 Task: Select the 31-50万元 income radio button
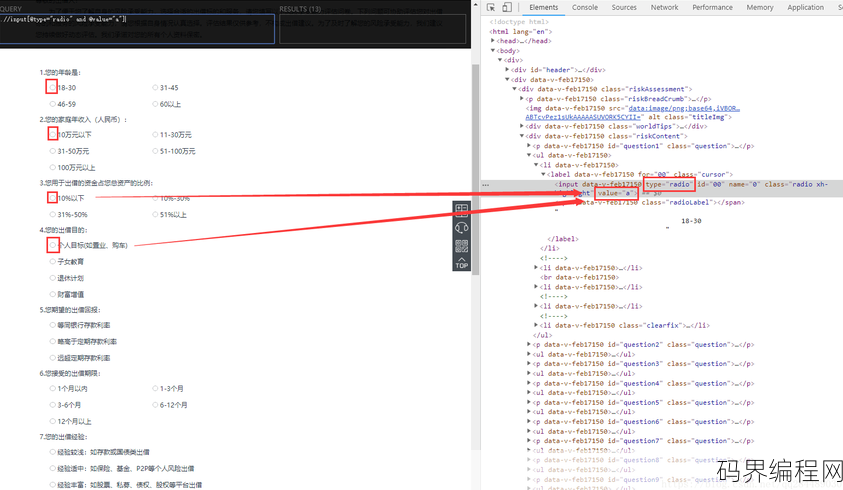[53, 151]
